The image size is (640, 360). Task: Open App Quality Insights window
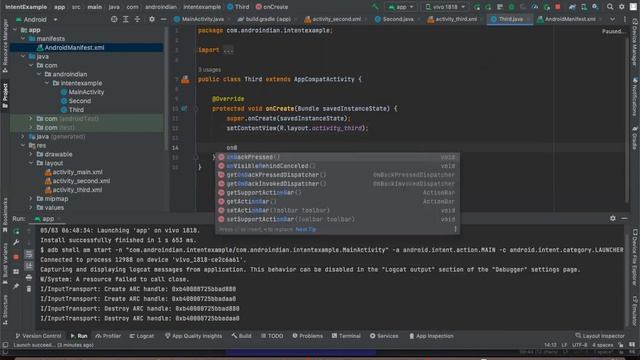click(x=193, y=336)
